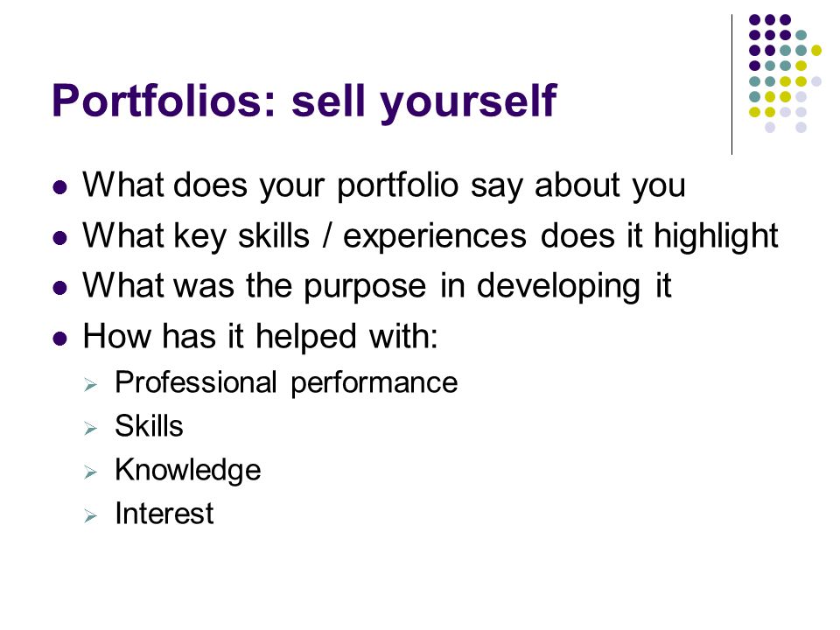Click the colored dot grid decoration

[x=785, y=73]
